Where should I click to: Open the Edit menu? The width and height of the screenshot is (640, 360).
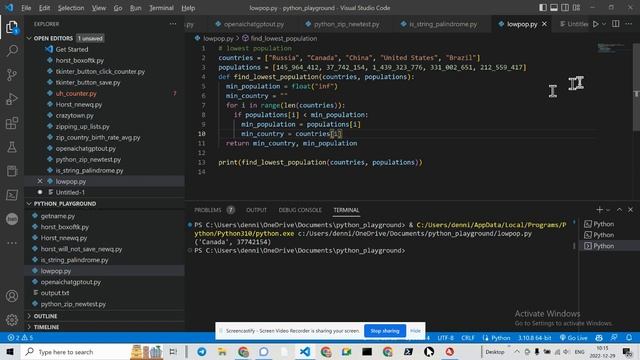click(x=44, y=8)
